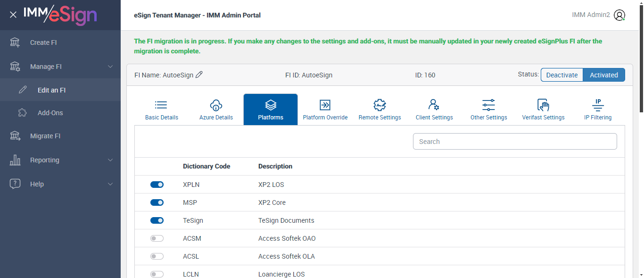Expand the Reporting menu chevron
The height and width of the screenshot is (278, 644).
110,160
